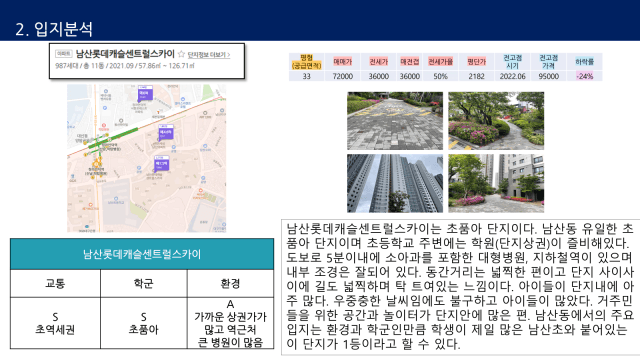Select the paved walkway photo thumbnail
Screen dimensions: 640x360
(395, 121)
